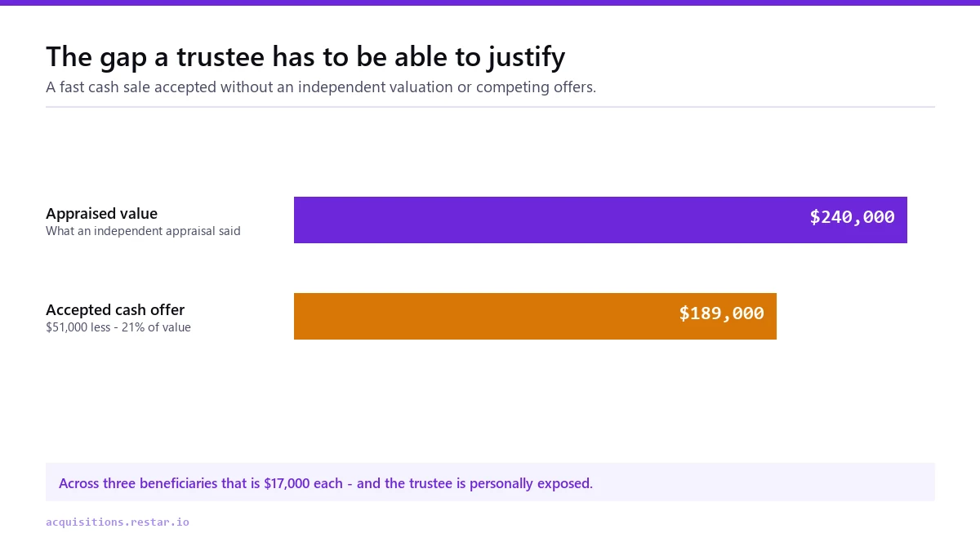
Task: Click the $17,000 each phrase in callout
Action: [x=303, y=483]
